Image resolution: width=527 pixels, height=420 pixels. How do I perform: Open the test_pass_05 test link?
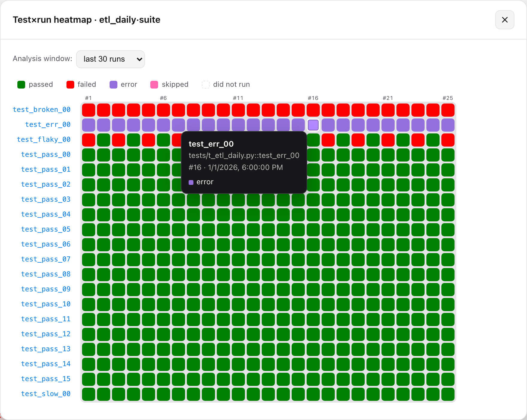tap(46, 229)
